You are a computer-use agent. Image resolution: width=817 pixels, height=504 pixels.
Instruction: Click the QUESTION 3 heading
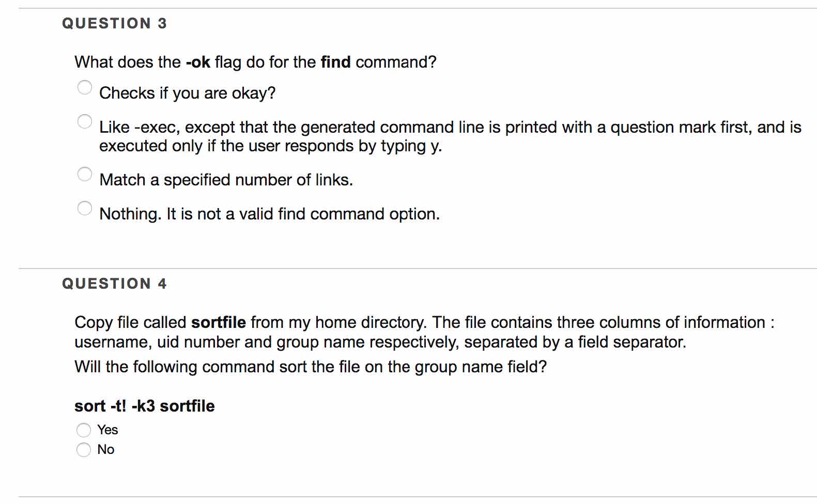coord(114,23)
